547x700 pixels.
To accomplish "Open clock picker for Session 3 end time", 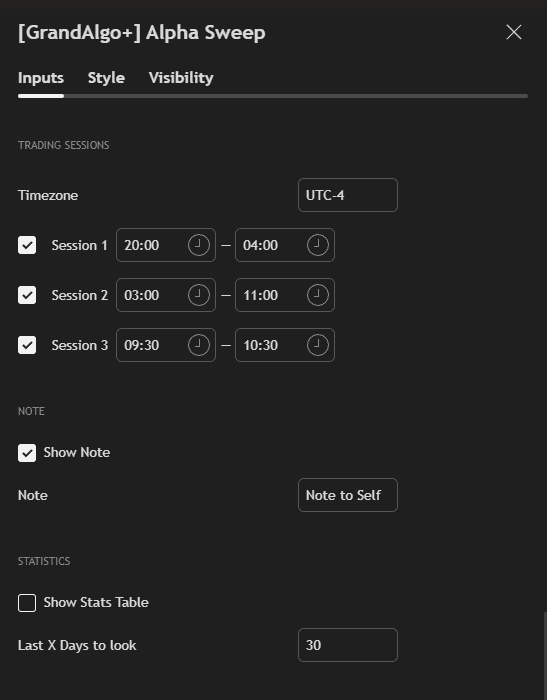I will 317,345.
